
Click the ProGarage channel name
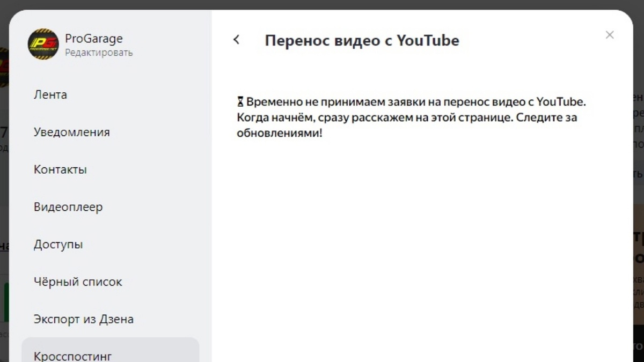[x=94, y=39]
